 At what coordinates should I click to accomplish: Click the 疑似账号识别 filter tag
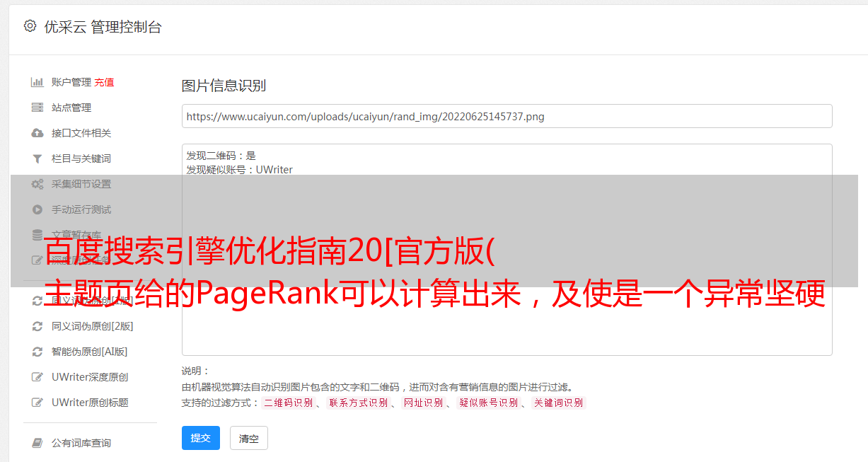pos(489,403)
